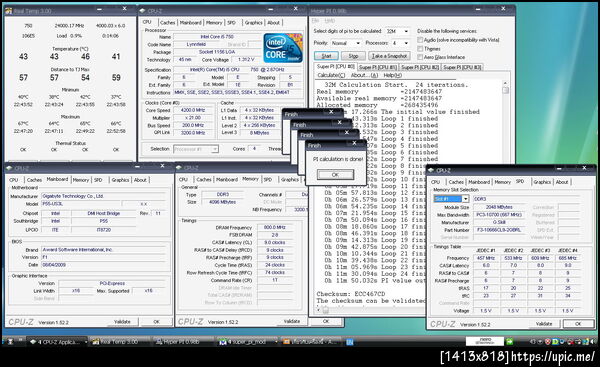Click Validate in CPU-Z Memory window
The height and width of the screenshot is (367, 600).
click(292, 321)
